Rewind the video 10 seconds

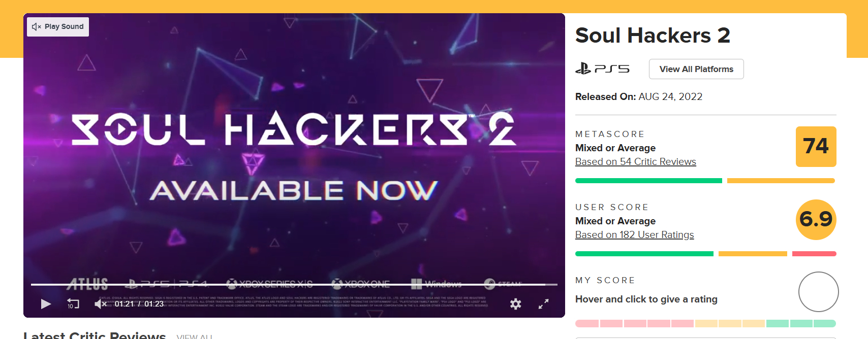73,304
